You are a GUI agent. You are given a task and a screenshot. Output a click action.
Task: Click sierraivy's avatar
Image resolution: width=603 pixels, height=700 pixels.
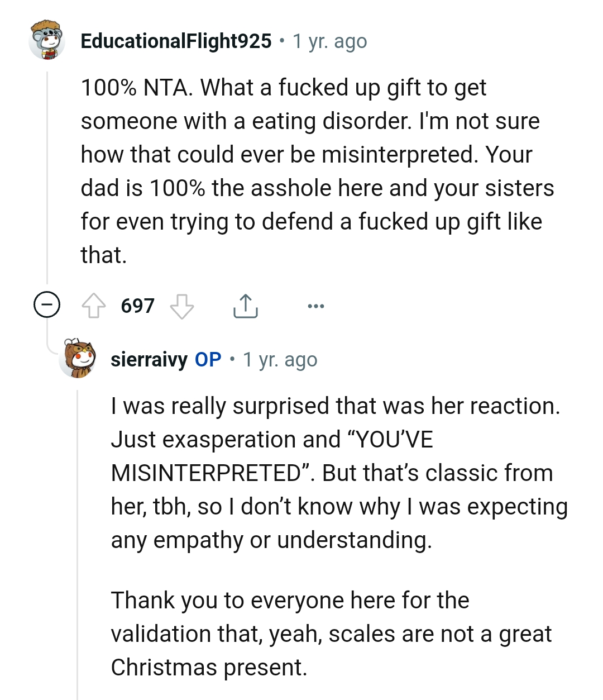coord(78,359)
